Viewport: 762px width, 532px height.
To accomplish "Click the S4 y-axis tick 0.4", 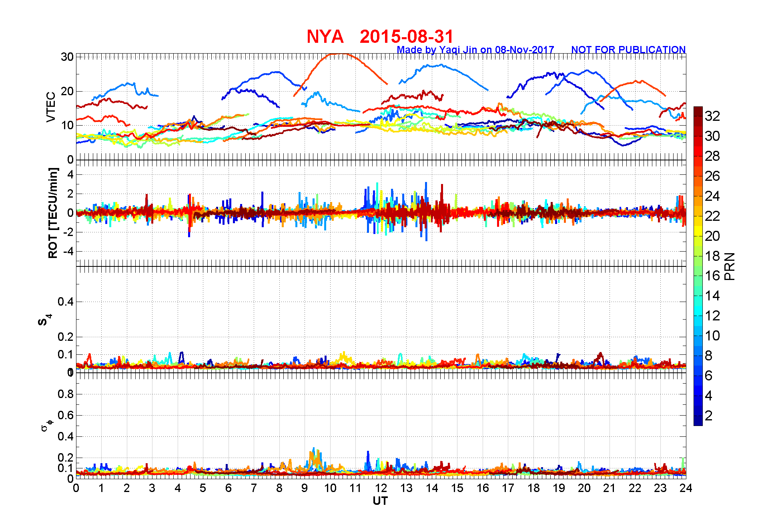I will [x=66, y=302].
